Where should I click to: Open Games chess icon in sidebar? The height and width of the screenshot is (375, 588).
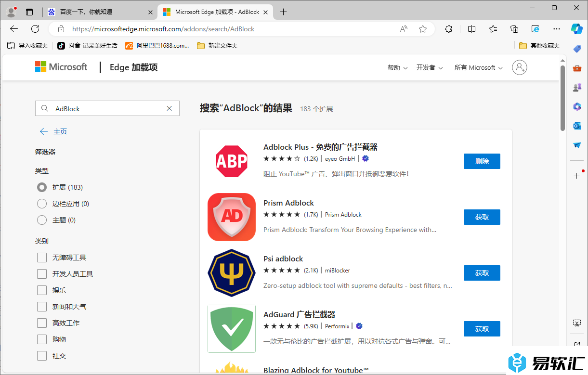(x=577, y=87)
